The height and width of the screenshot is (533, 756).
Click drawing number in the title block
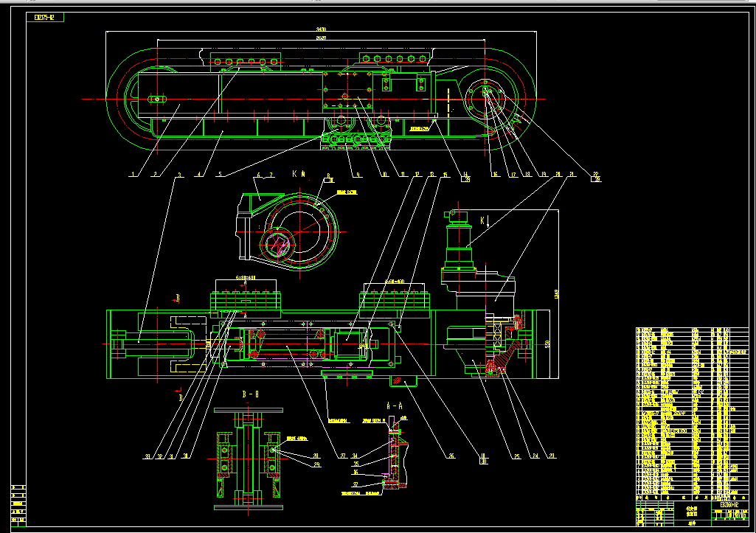coord(729,505)
